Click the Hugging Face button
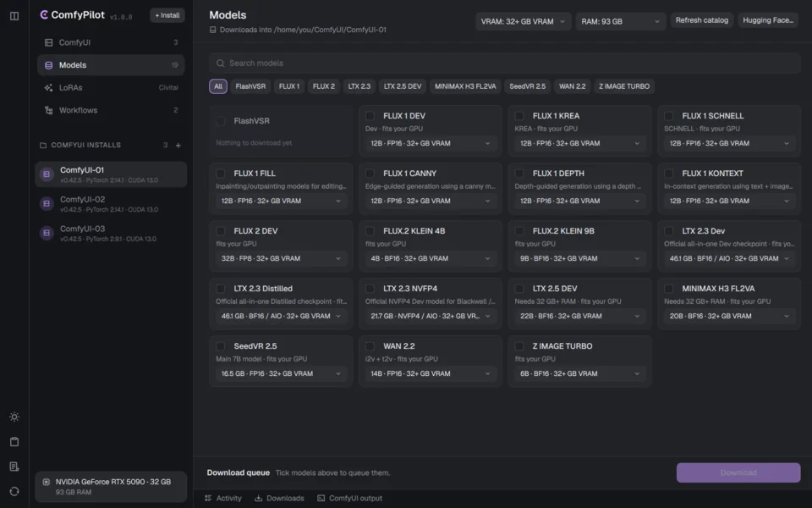Screen dimensions: 812x508 coord(768,20)
